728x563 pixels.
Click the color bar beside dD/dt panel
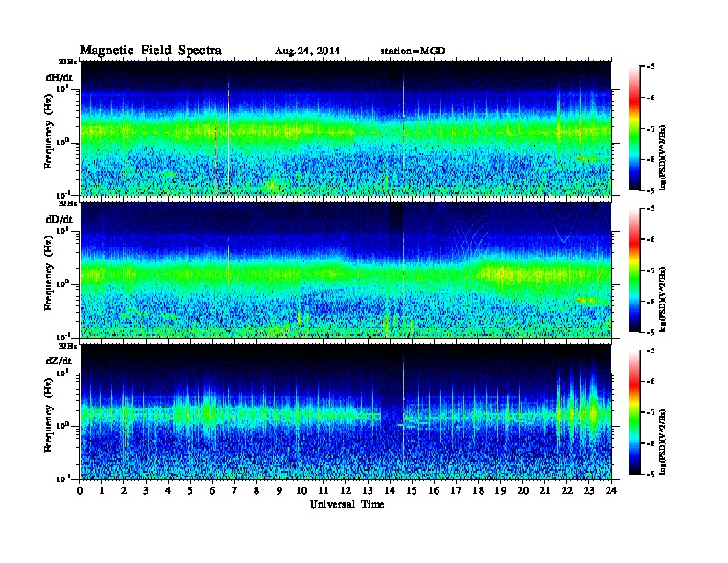point(634,270)
